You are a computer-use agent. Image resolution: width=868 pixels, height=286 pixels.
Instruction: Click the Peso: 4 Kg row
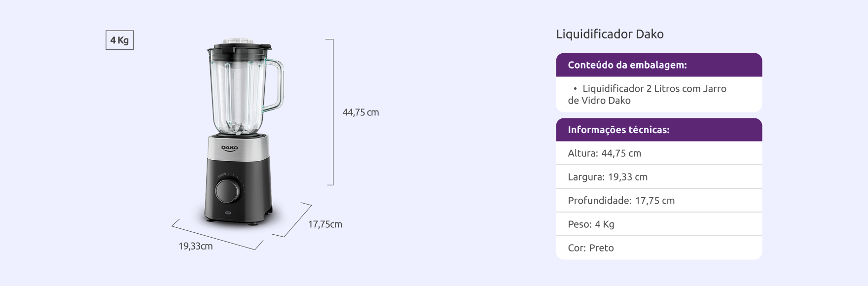click(659, 224)
